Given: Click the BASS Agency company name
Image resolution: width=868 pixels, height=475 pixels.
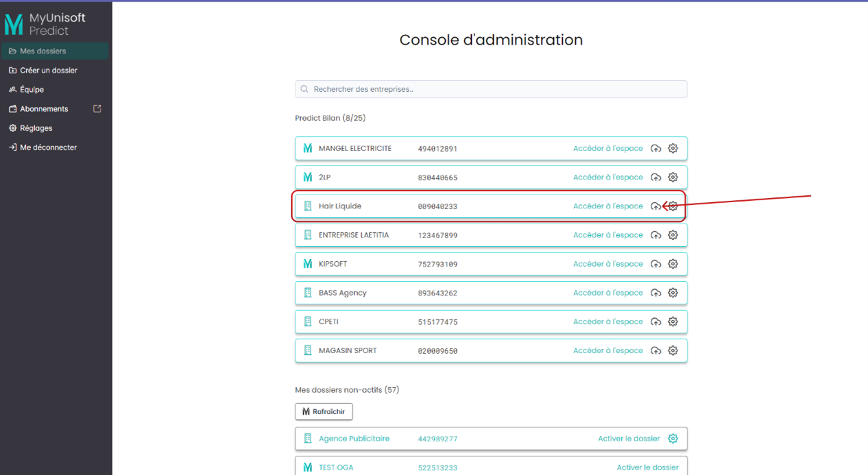Looking at the screenshot, I should pyautogui.click(x=343, y=293).
